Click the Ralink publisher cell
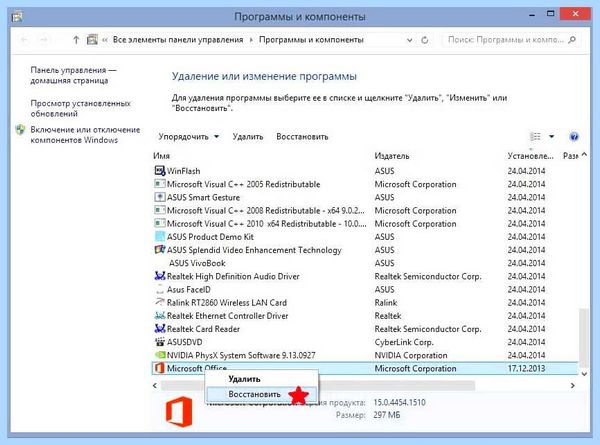Image resolution: width=600 pixels, height=445 pixels. tap(386, 303)
